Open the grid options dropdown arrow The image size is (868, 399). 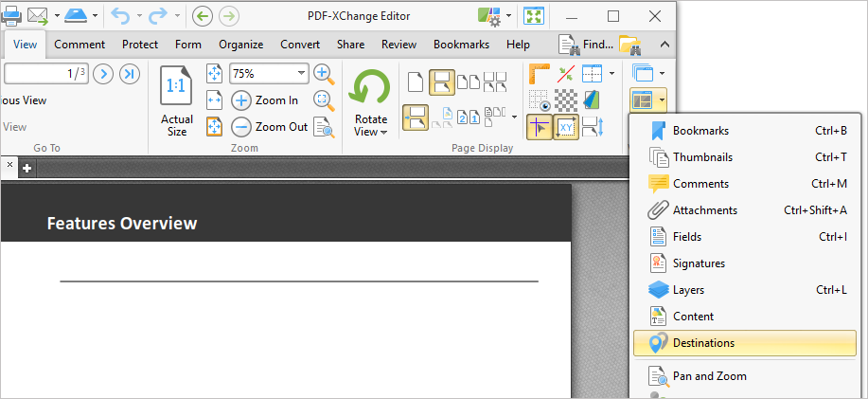(611, 73)
